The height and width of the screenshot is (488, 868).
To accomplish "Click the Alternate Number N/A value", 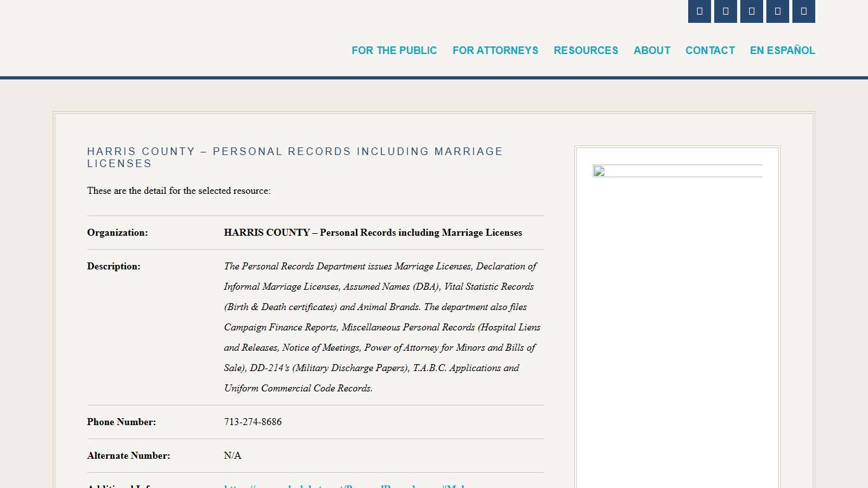I will pyautogui.click(x=233, y=456).
